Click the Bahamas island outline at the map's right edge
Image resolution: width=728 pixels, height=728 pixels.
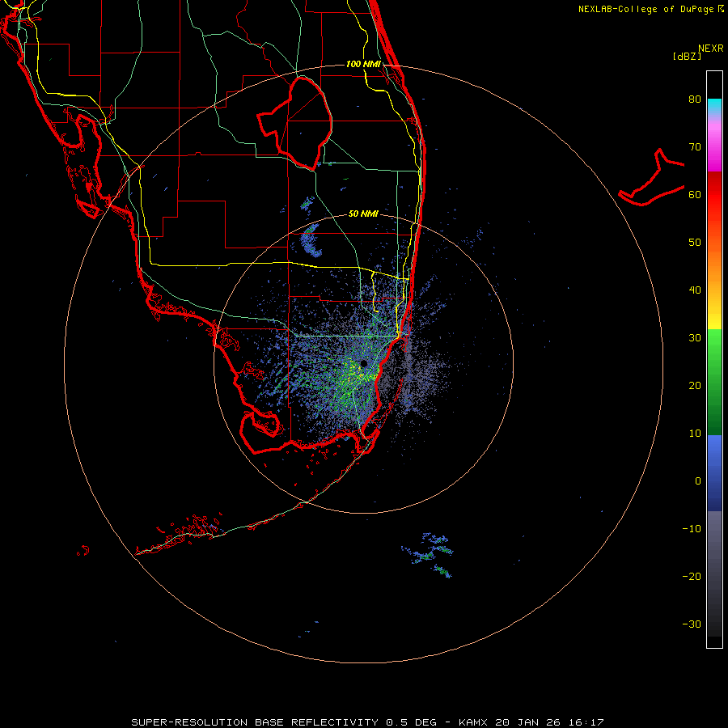[652, 177]
